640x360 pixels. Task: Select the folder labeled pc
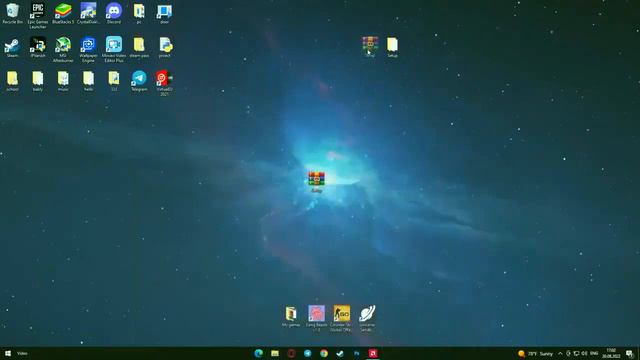139,13
